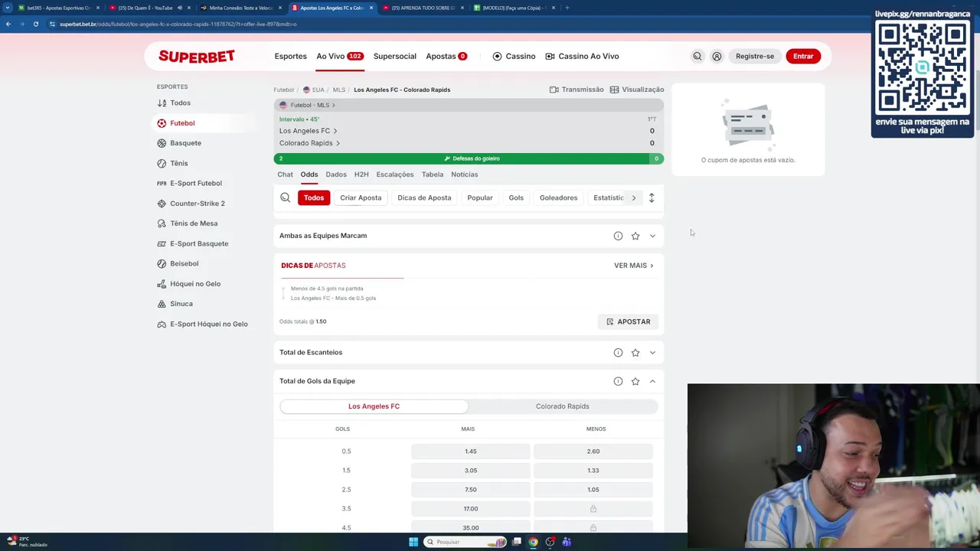Open the Cassino menu
Viewport: 980px width, 551px height.
tap(514, 56)
